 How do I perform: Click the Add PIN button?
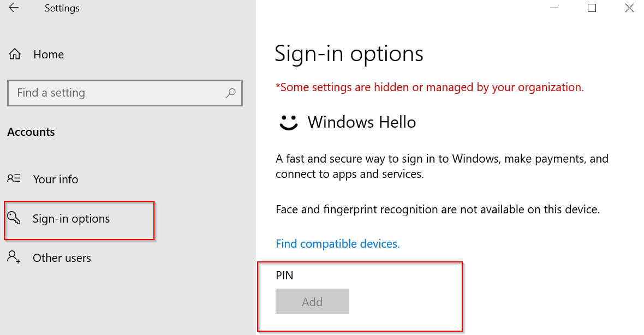pos(312,301)
